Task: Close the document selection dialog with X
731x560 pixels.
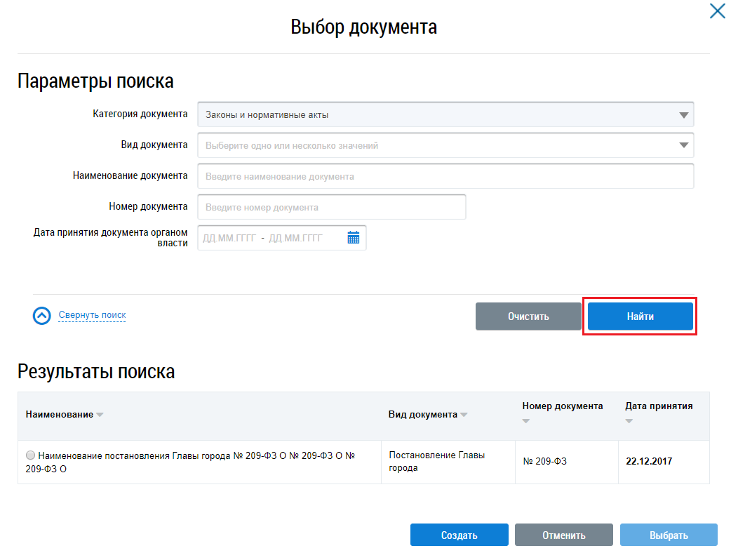Action: tap(717, 11)
